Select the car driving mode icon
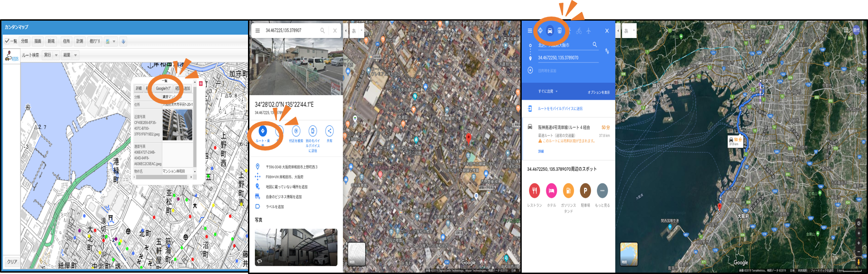 point(550,31)
